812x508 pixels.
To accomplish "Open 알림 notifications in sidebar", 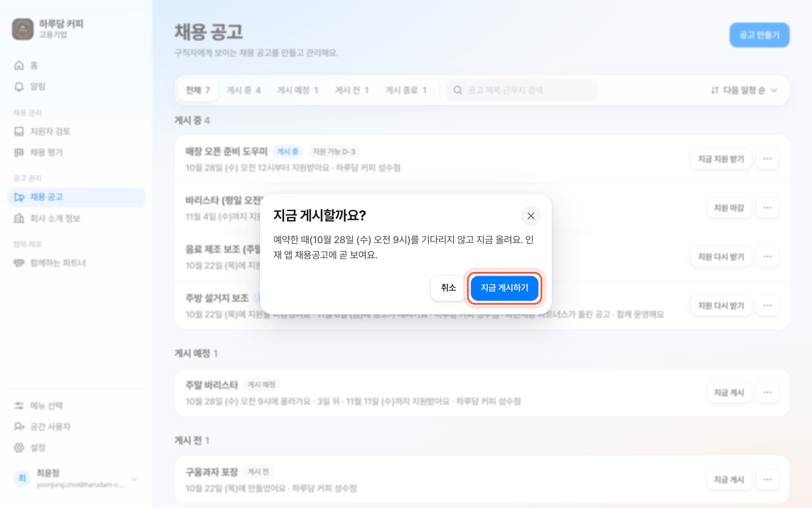I will pos(76,87).
